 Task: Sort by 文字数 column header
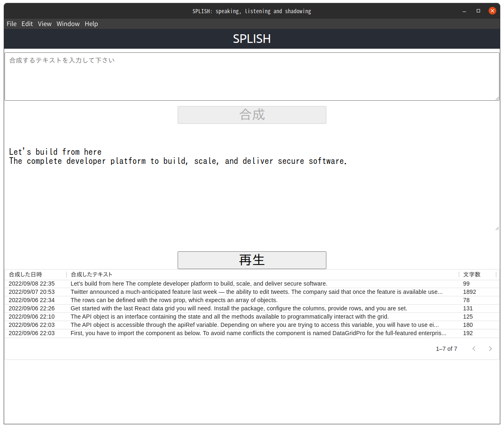point(472,274)
